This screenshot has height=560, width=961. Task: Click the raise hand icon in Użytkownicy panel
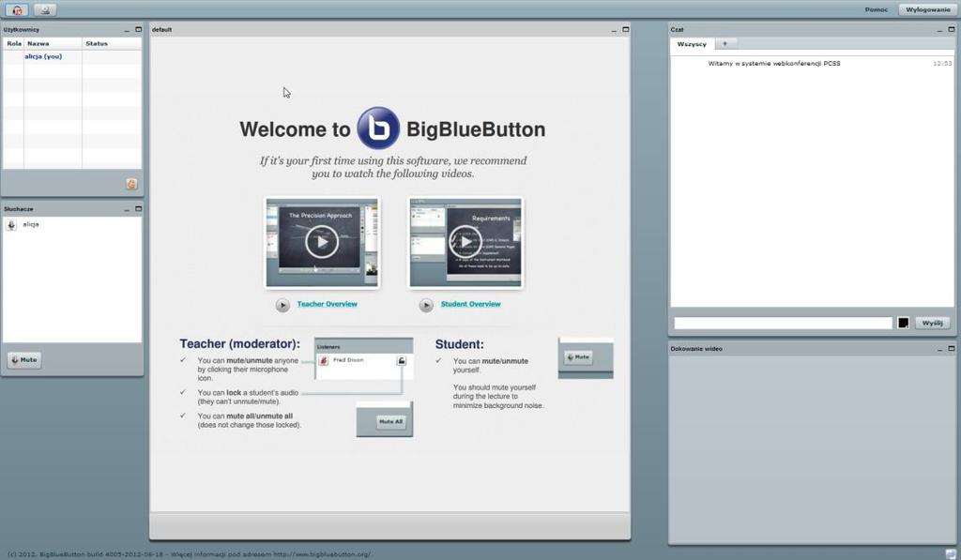131,184
